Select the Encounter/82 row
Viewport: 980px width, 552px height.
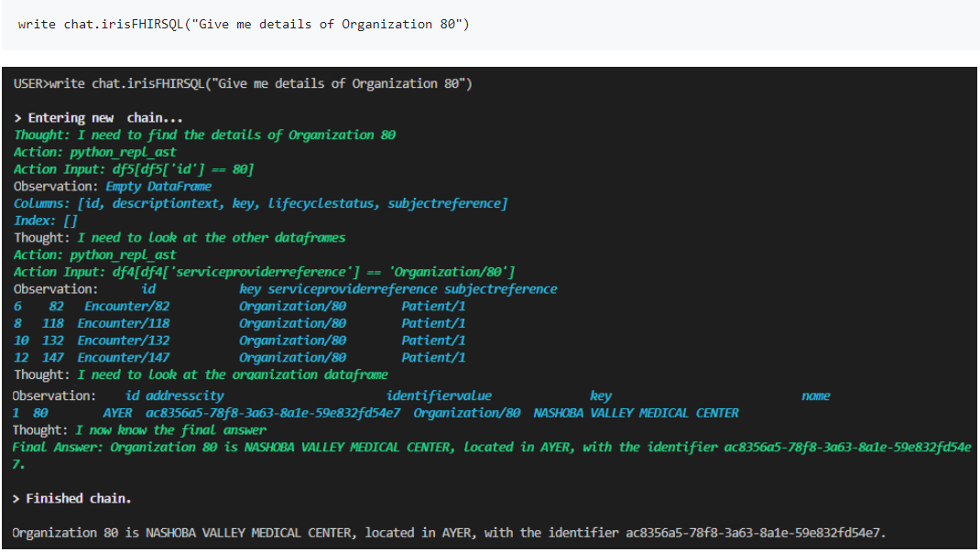click(x=239, y=307)
